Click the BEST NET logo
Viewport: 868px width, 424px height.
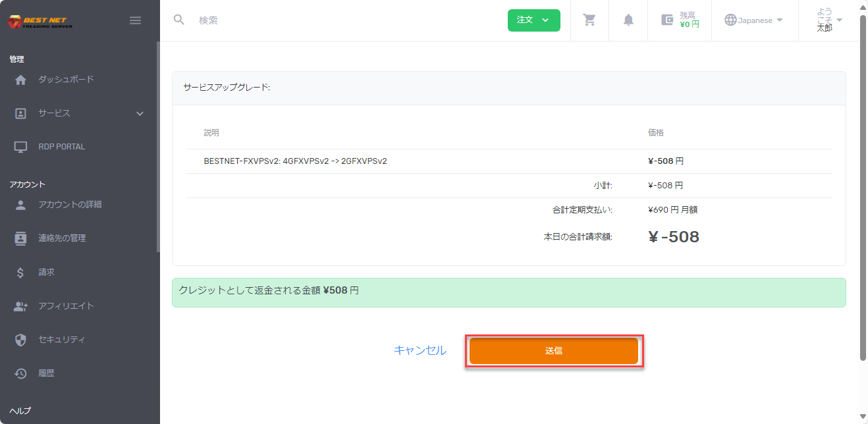click(x=38, y=20)
